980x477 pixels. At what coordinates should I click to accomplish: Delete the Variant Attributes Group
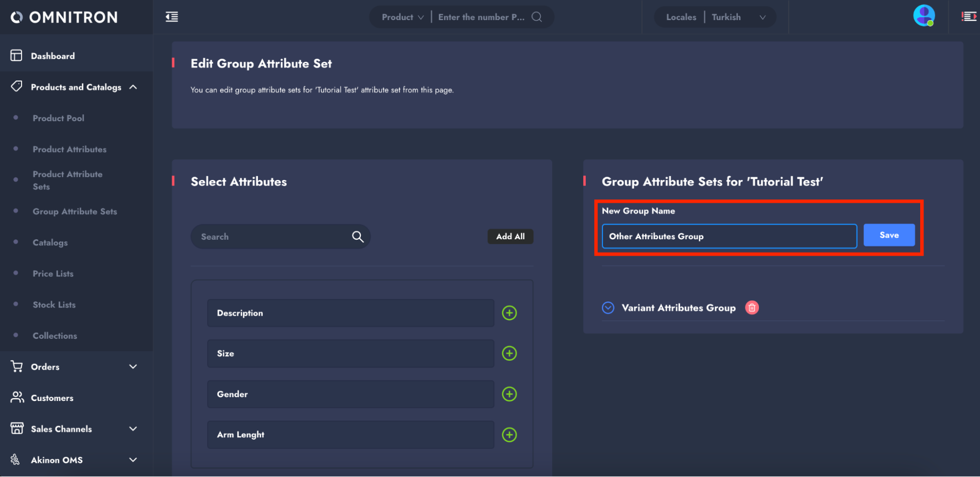pyautogui.click(x=752, y=308)
